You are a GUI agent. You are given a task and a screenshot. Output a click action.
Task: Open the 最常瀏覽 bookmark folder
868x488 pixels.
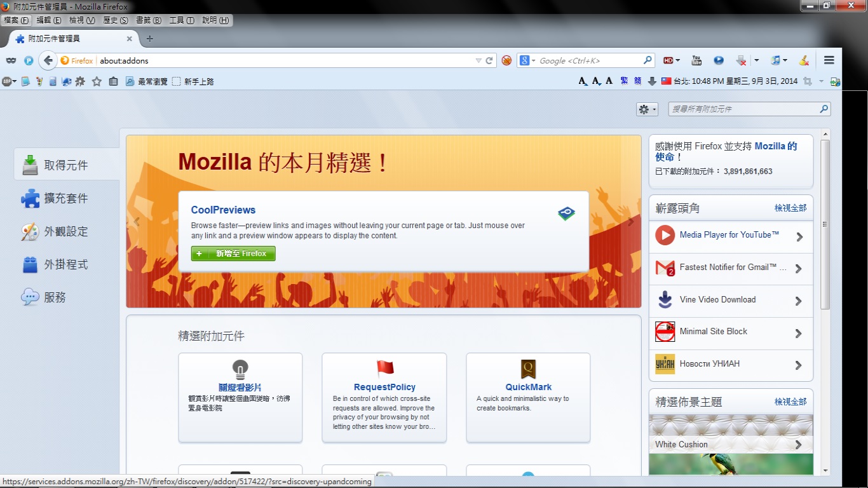coord(146,81)
